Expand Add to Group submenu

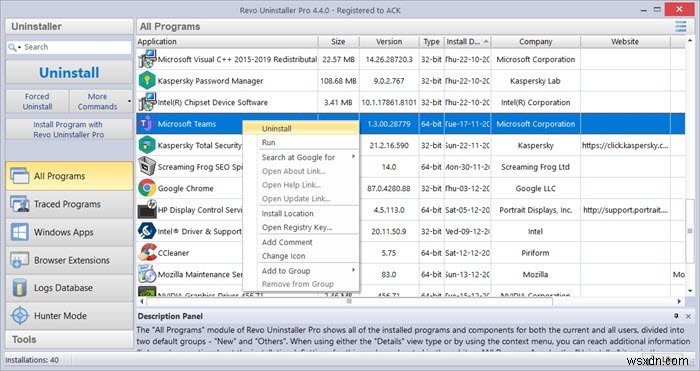353,270
